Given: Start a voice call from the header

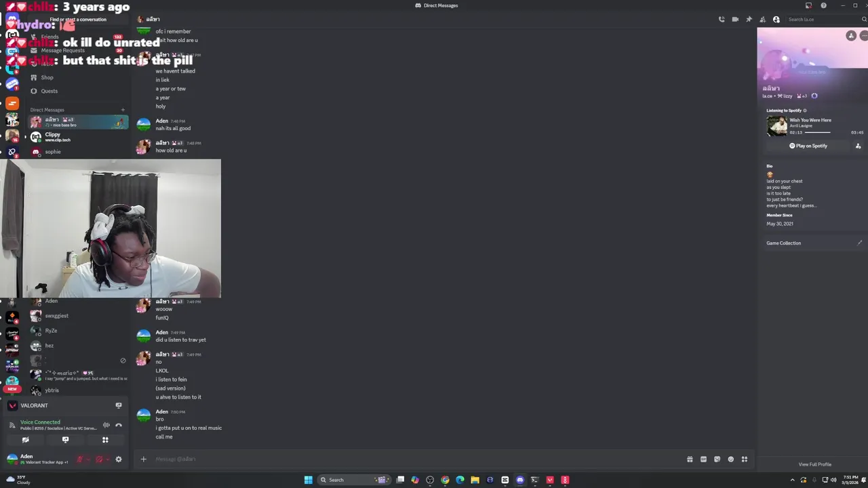Looking at the screenshot, I should [x=722, y=20].
